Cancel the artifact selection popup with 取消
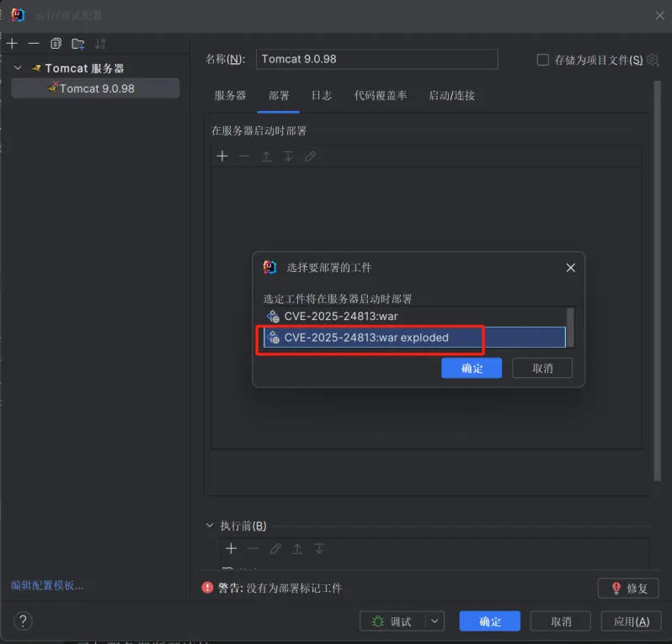 point(542,368)
